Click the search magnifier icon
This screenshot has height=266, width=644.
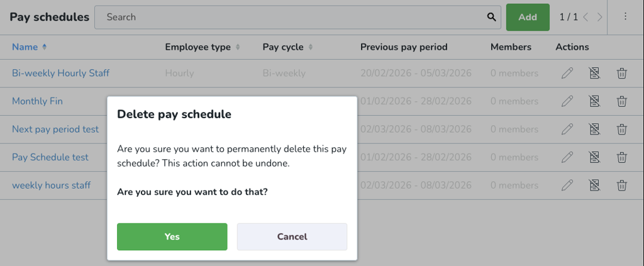point(491,18)
